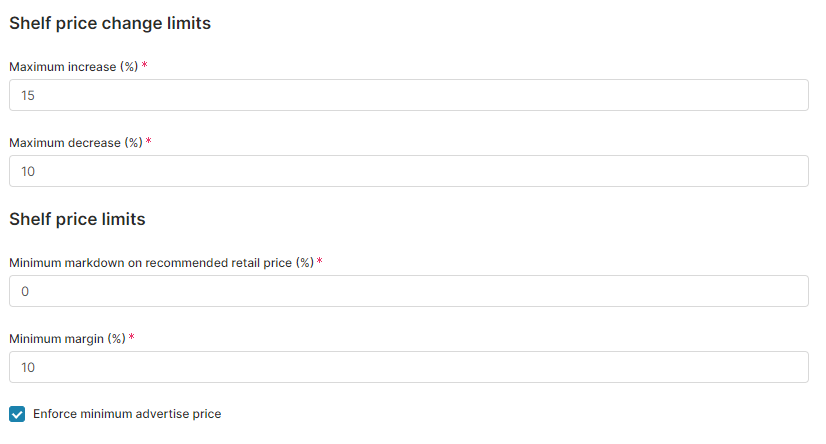Click the value 10 inside Minimum margin field

[x=28, y=367]
